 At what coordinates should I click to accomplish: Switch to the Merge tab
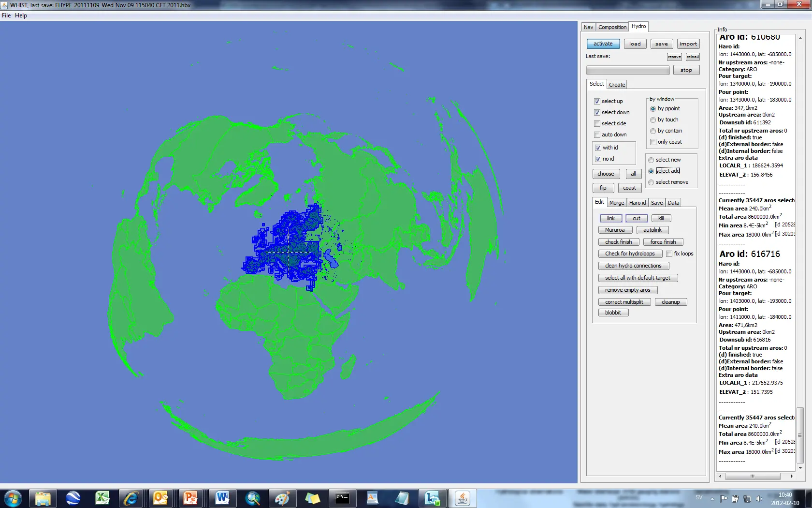click(616, 203)
